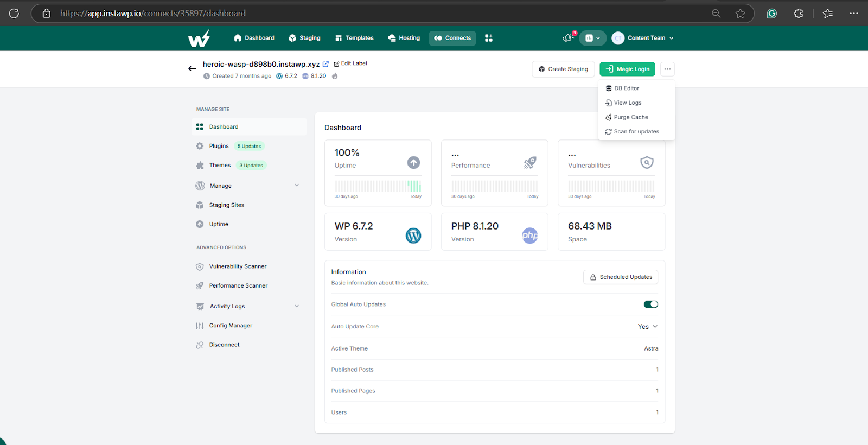Open Hosting in top navigation
Image resolution: width=868 pixels, height=445 pixels.
tap(404, 38)
